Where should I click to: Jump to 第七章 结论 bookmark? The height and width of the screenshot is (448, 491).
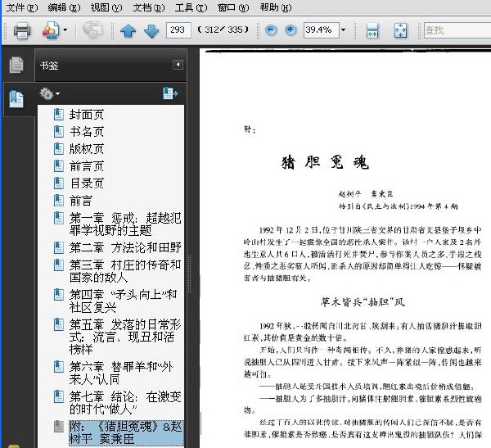click(x=125, y=403)
